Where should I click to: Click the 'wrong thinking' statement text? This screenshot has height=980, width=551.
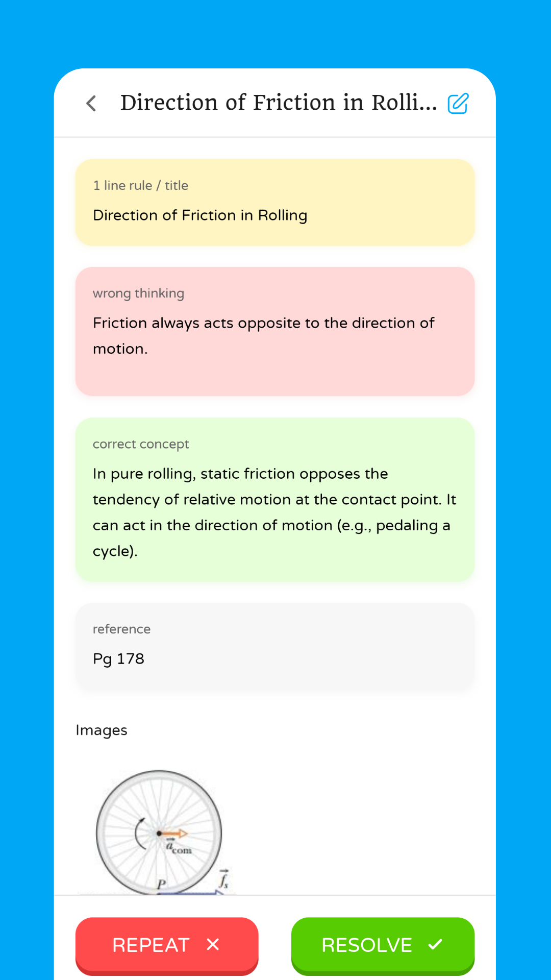tap(263, 336)
